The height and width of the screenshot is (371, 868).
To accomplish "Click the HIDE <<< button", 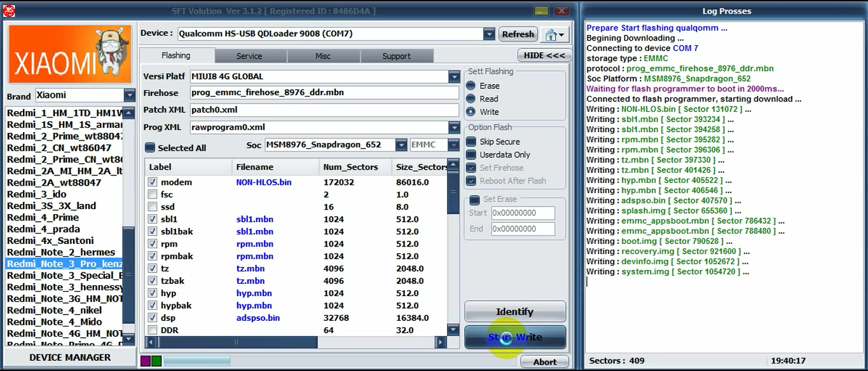I will coord(544,55).
